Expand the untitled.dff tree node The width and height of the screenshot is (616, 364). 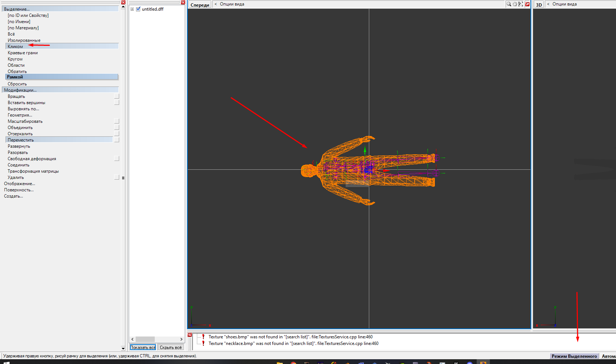(132, 9)
